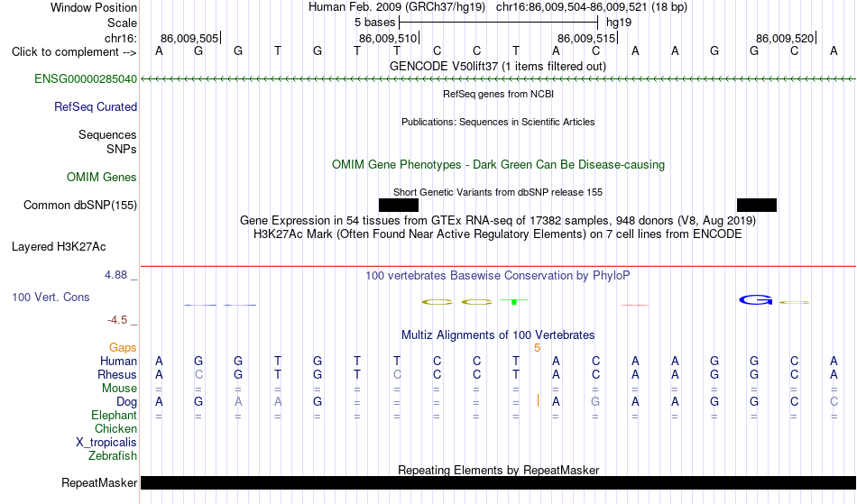Open GENCODE V50lift37 track title
The height and width of the screenshot is (504, 857).
498,66
